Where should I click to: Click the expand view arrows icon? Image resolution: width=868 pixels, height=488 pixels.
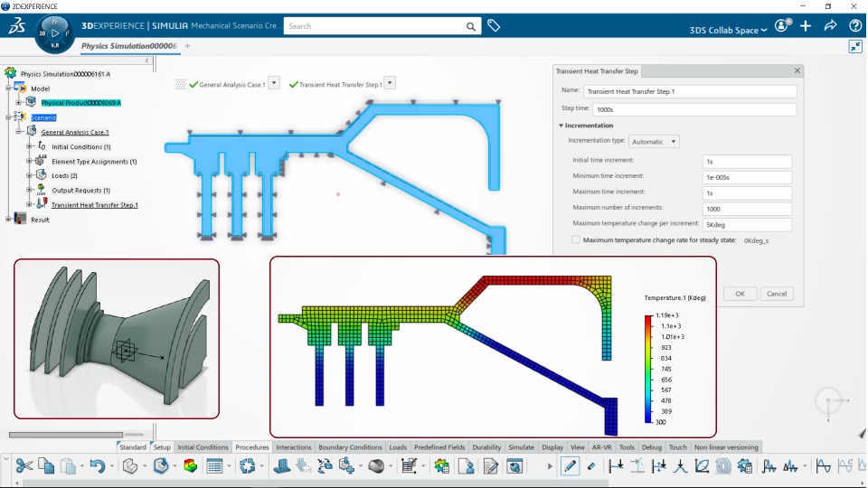click(855, 46)
